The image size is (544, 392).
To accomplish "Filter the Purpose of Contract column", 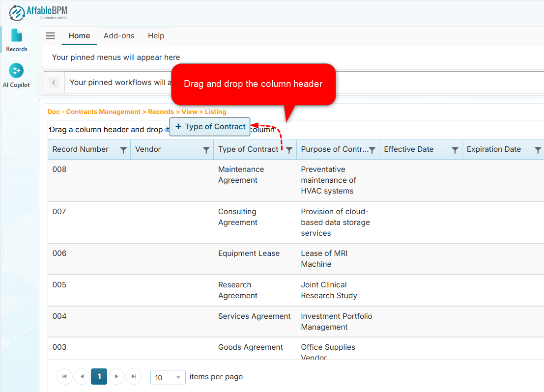I will coord(372,149).
